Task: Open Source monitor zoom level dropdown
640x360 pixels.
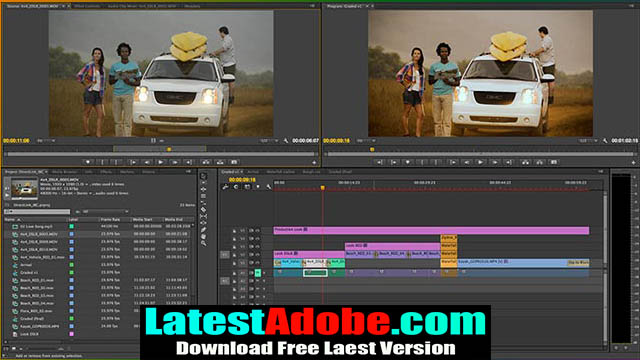Action: tap(46, 141)
